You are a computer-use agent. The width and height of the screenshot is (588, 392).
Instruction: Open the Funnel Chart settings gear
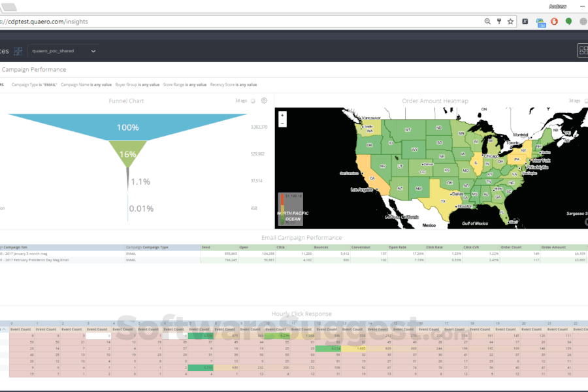coord(264,101)
